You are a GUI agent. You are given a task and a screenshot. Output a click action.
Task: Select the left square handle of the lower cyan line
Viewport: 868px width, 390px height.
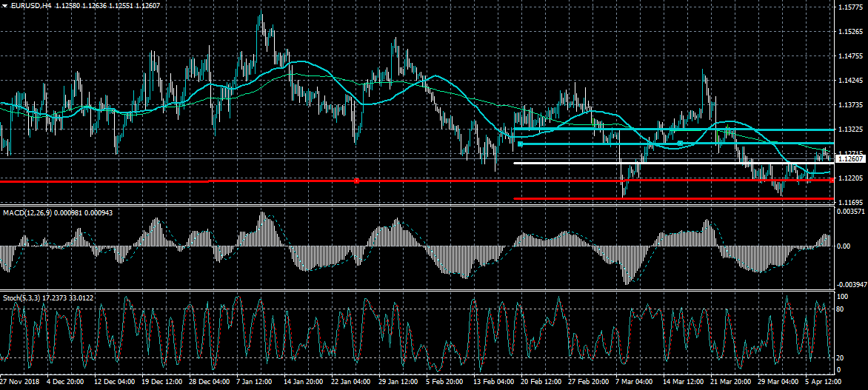pos(521,144)
